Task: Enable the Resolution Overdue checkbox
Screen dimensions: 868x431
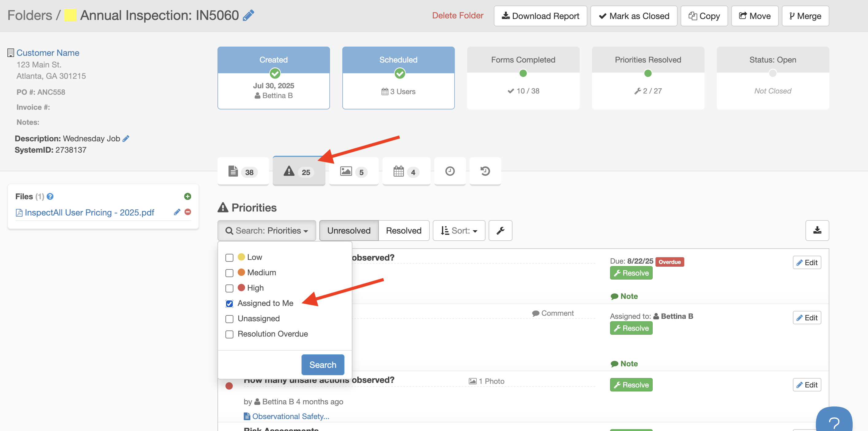Action: tap(229, 334)
